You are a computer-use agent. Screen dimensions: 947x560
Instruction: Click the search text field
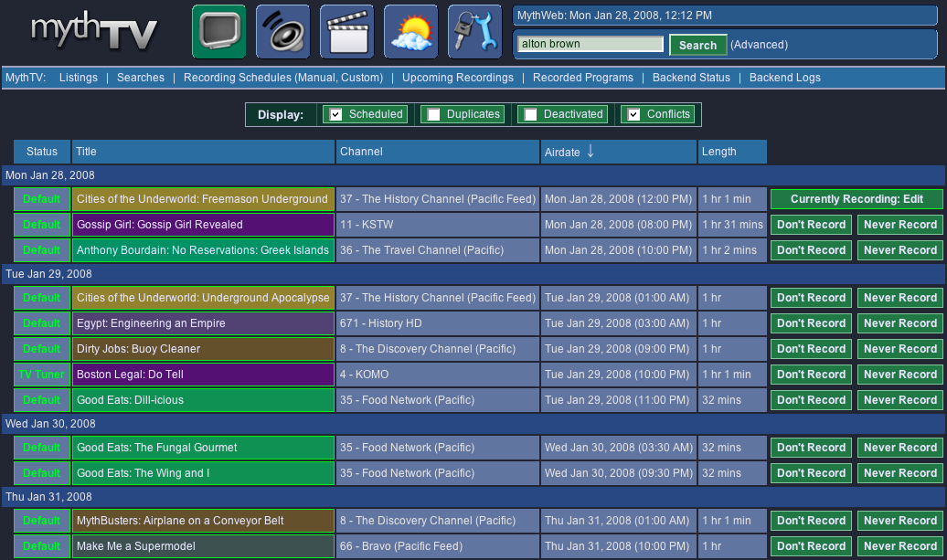coord(590,44)
